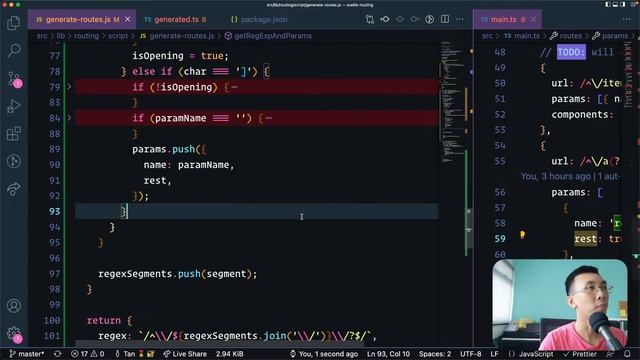Click the lightbulb quick fix on line 59
This screenshot has width=640, height=360.
click(x=522, y=235)
